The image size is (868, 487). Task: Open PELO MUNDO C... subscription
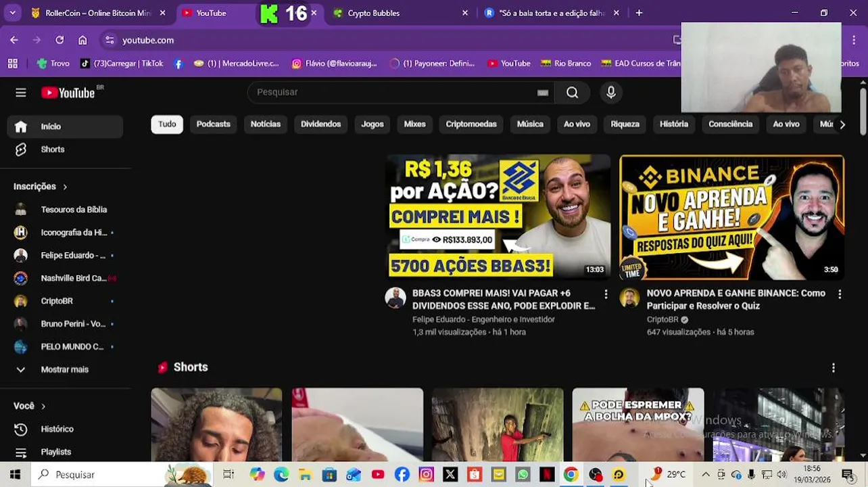[x=65, y=347]
